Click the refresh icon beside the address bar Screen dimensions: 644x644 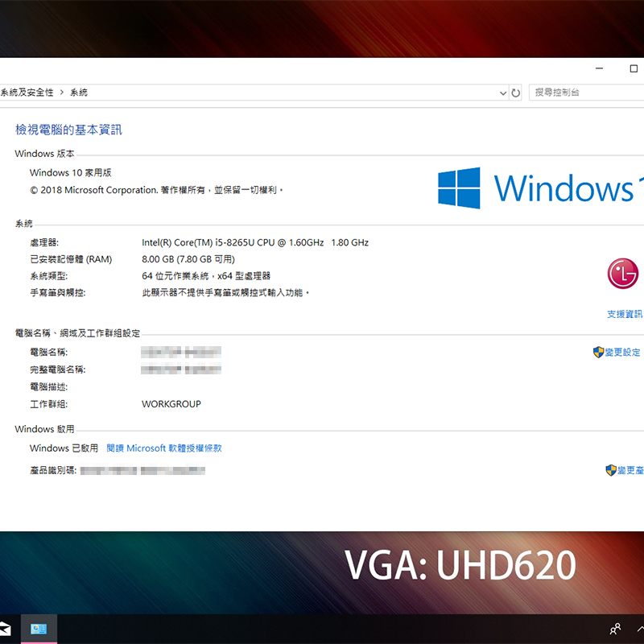515,93
